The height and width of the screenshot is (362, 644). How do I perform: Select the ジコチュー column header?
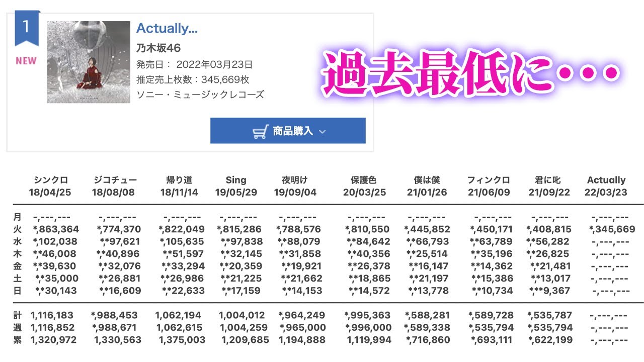click(x=115, y=180)
